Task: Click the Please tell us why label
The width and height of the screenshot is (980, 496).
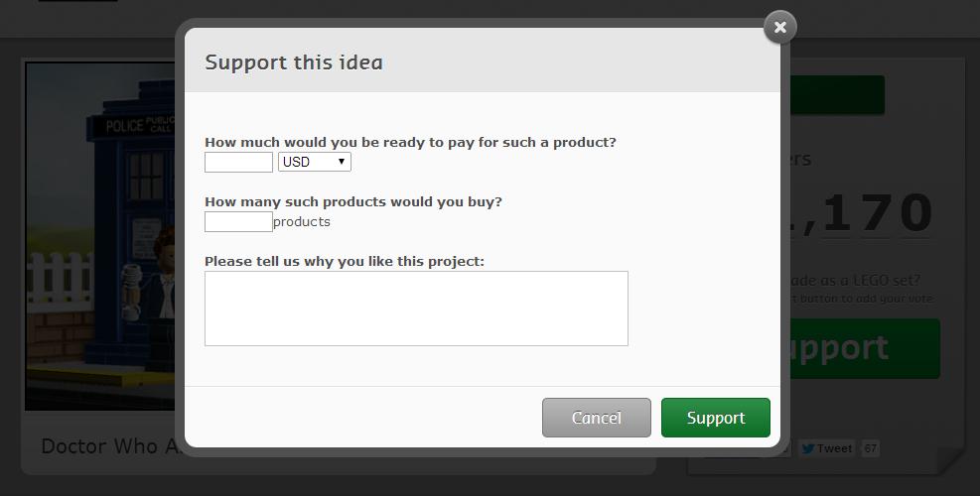Action: click(344, 261)
